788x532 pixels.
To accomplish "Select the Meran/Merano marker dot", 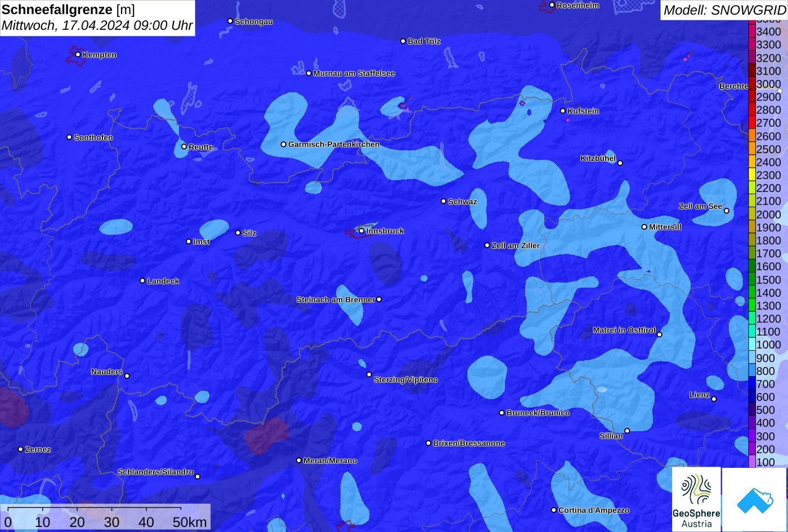I will tap(299, 461).
